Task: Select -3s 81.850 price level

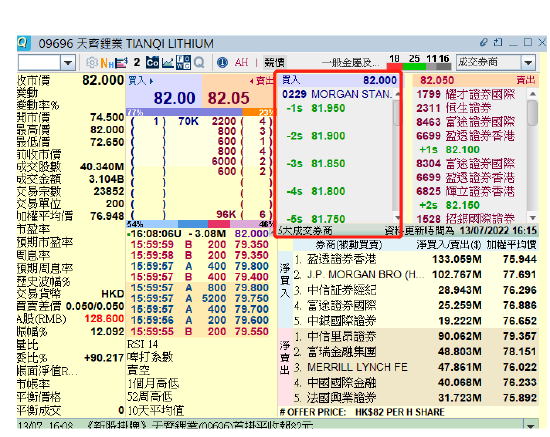Action: 316,163
